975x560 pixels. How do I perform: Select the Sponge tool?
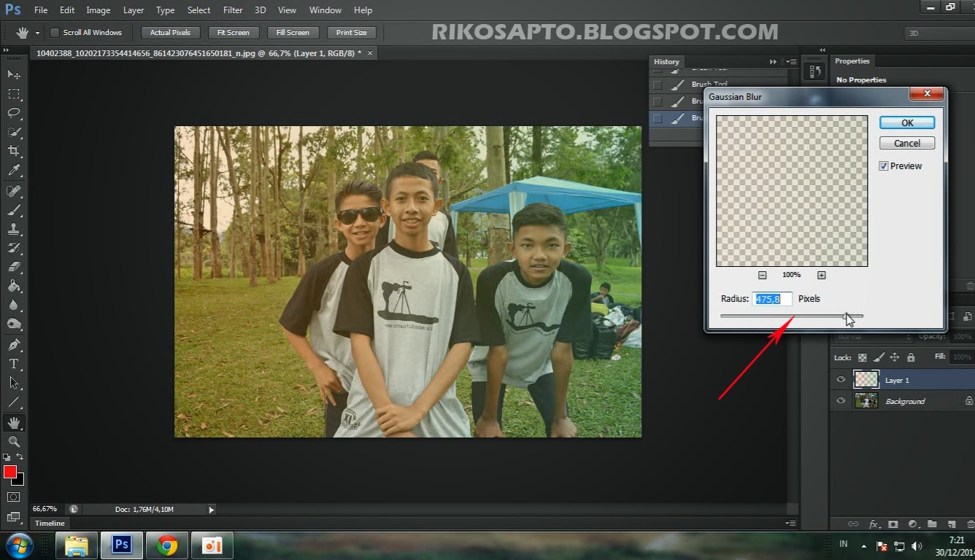coord(14,324)
